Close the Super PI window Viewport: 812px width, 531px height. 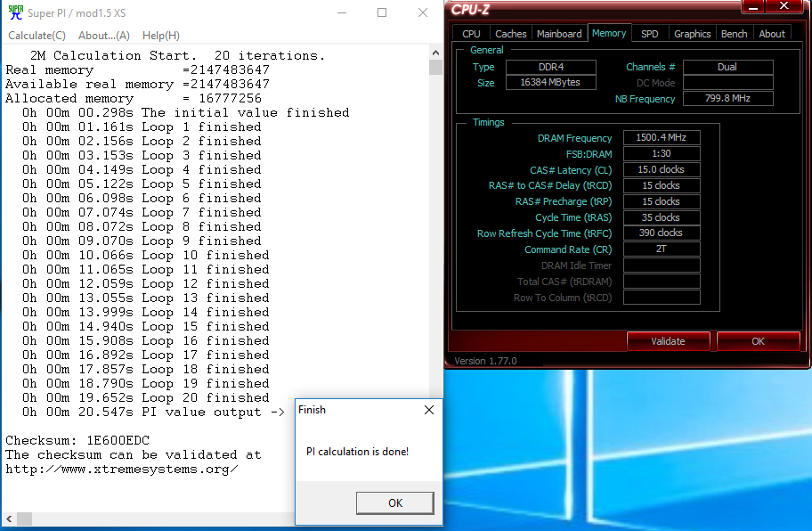pos(423,12)
